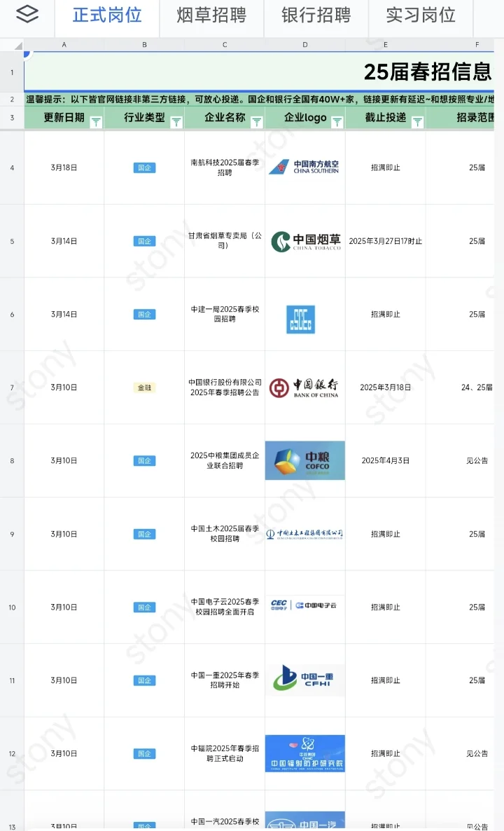Select row 7 header
Screen dimensions: 504x831
pos(12,387)
